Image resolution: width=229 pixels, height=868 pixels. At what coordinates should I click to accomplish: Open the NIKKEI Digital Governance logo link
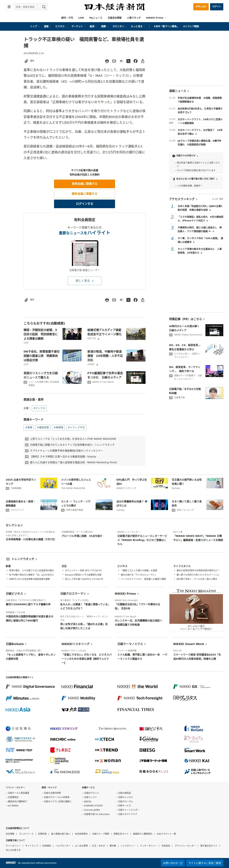(30, 686)
